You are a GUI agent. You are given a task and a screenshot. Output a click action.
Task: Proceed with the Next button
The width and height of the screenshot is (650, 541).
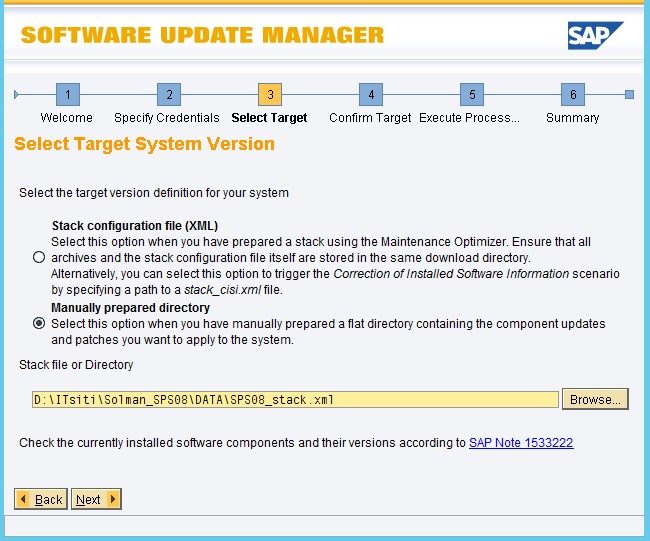(x=96, y=499)
